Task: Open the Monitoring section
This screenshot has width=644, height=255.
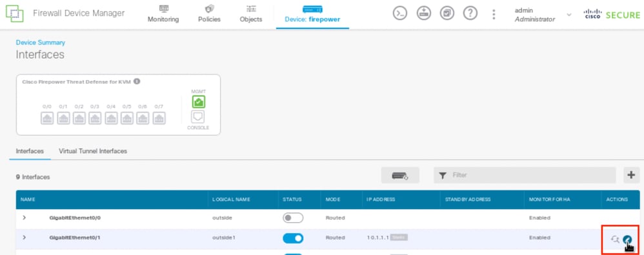Action: coord(163,14)
